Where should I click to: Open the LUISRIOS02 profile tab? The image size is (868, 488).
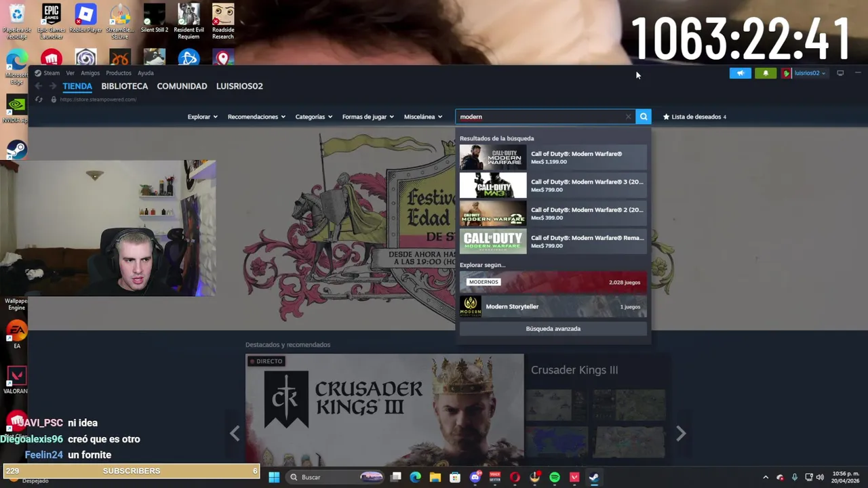239,86
